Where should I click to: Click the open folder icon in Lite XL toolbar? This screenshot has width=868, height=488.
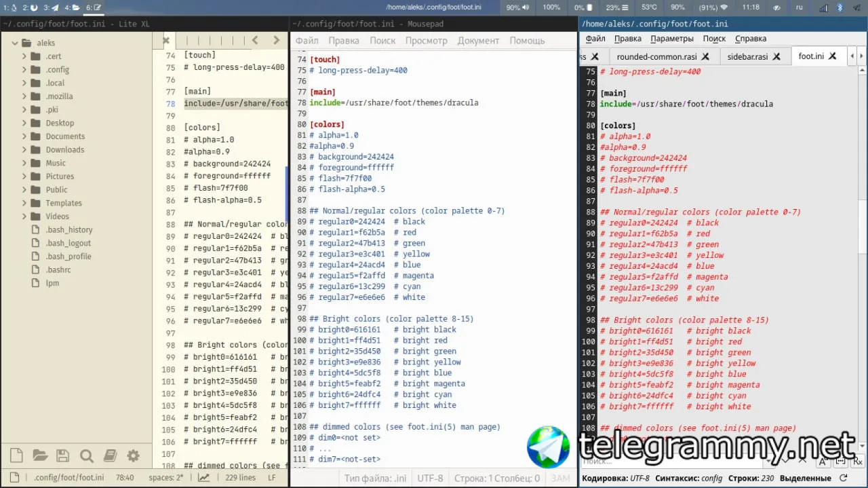40,455
